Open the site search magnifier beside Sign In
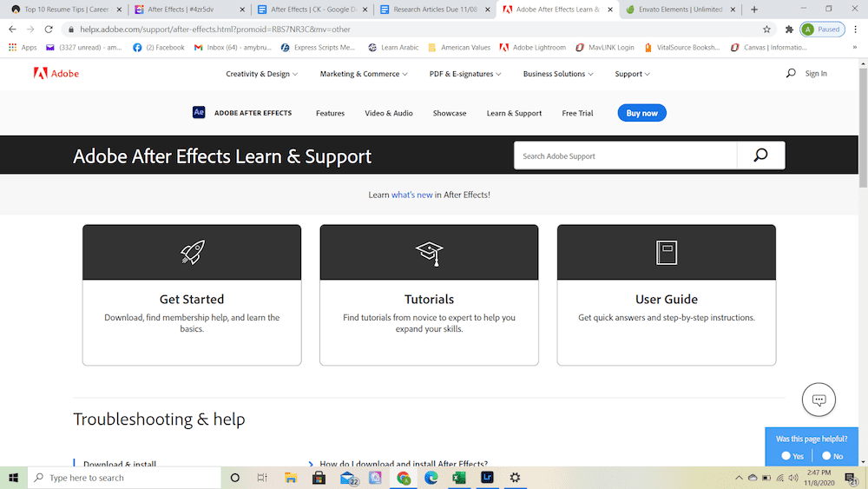868x489 pixels. click(x=791, y=73)
